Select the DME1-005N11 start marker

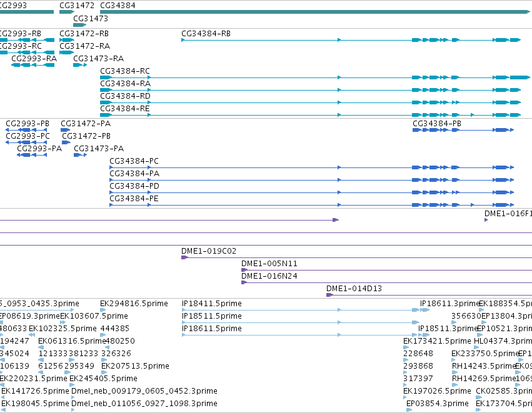pyautogui.click(x=244, y=271)
